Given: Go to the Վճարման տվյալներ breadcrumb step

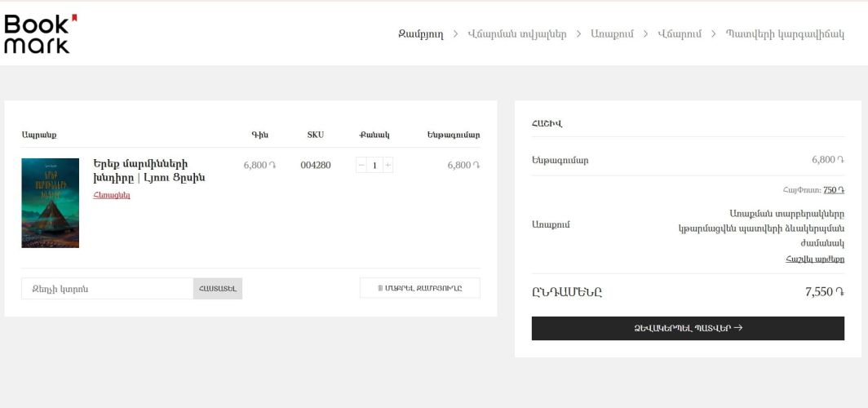Looking at the screenshot, I should [516, 34].
